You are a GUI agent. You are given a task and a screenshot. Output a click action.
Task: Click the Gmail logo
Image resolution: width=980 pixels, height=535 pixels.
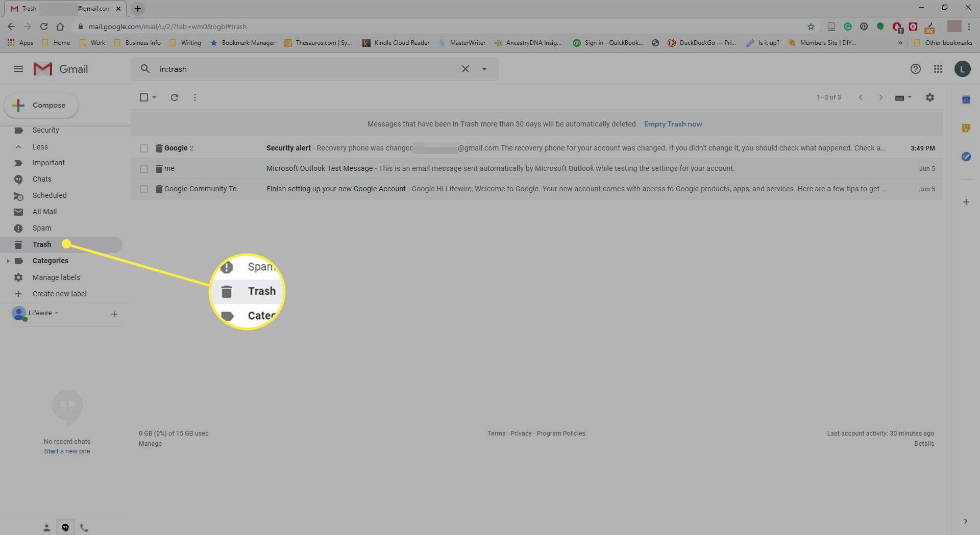coord(61,69)
